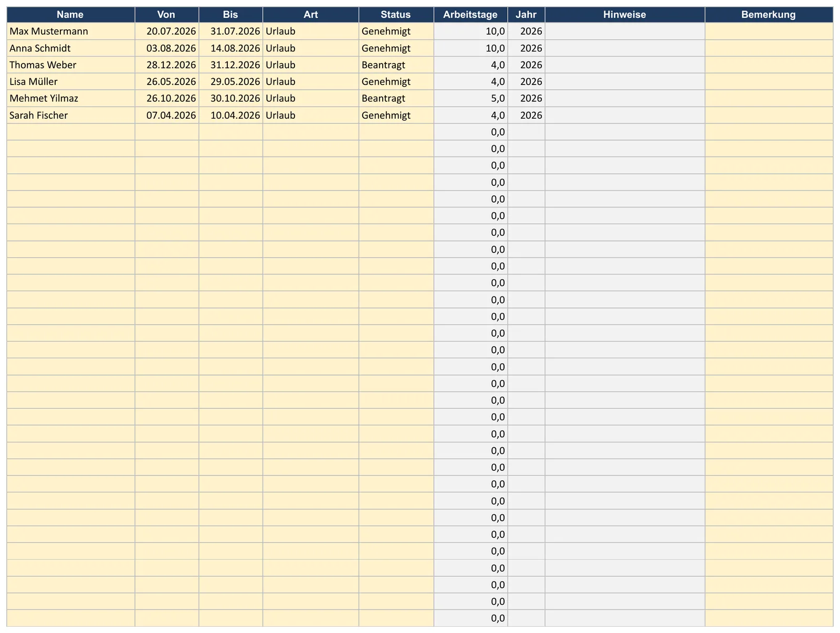Click Max Mustermann's empty Hinweise cell
840x633 pixels.
(x=625, y=31)
